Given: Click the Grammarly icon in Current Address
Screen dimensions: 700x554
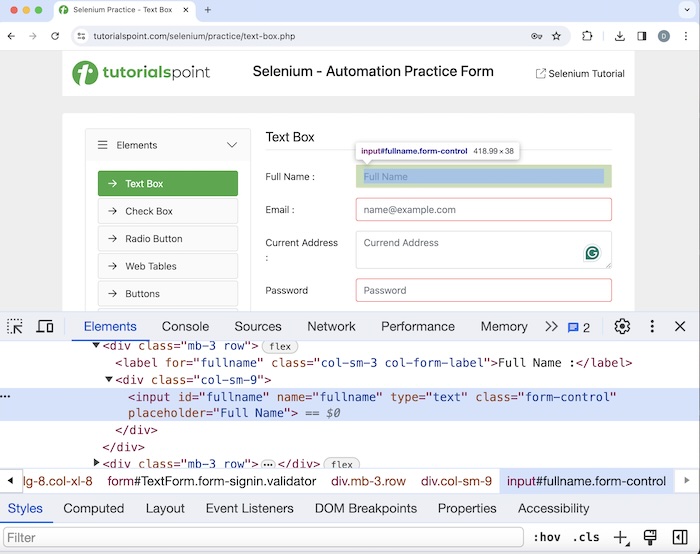Looking at the screenshot, I should pos(592,254).
